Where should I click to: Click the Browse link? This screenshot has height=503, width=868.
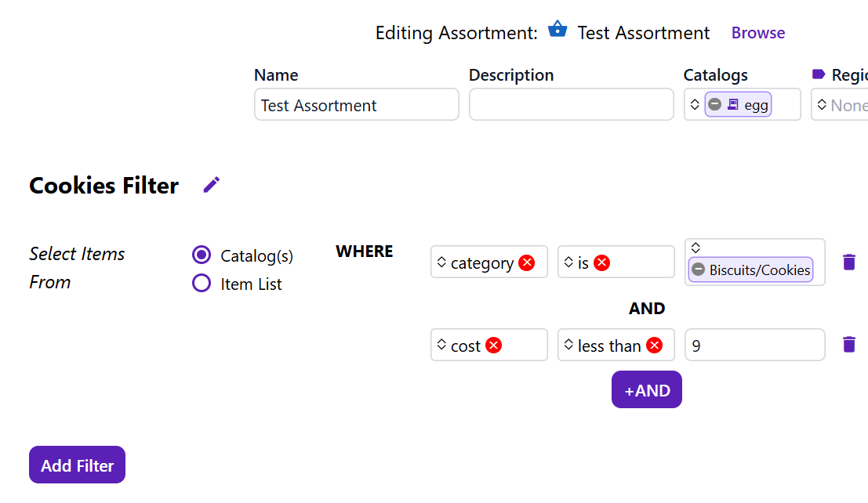coord(757,33)
